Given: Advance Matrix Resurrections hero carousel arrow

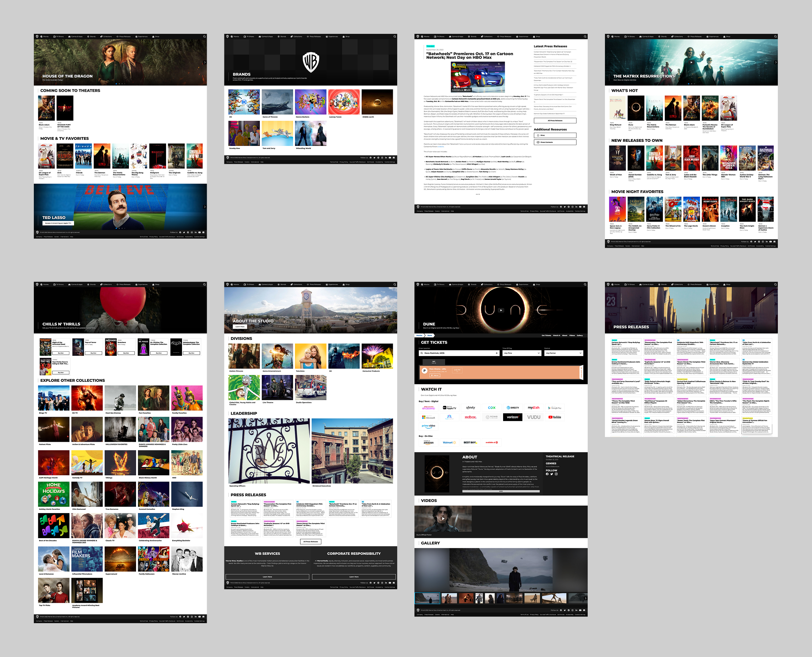Looking at the screenshot, I should point(776,62).
